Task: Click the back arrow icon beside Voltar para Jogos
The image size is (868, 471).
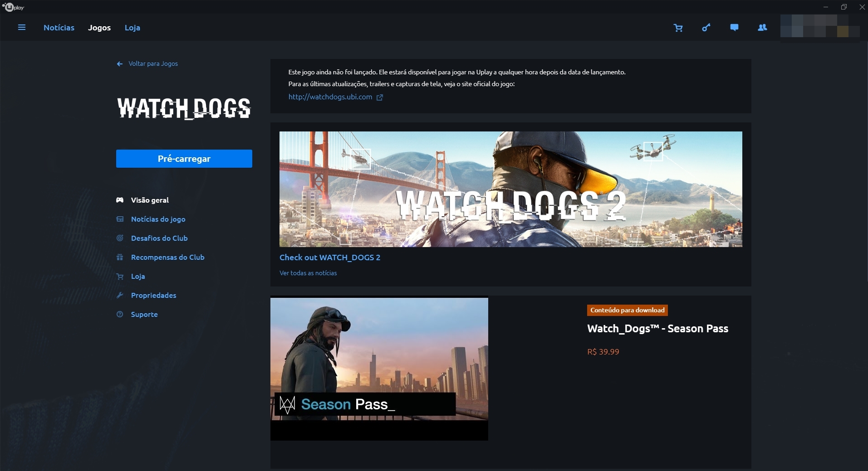Action: 120,64
